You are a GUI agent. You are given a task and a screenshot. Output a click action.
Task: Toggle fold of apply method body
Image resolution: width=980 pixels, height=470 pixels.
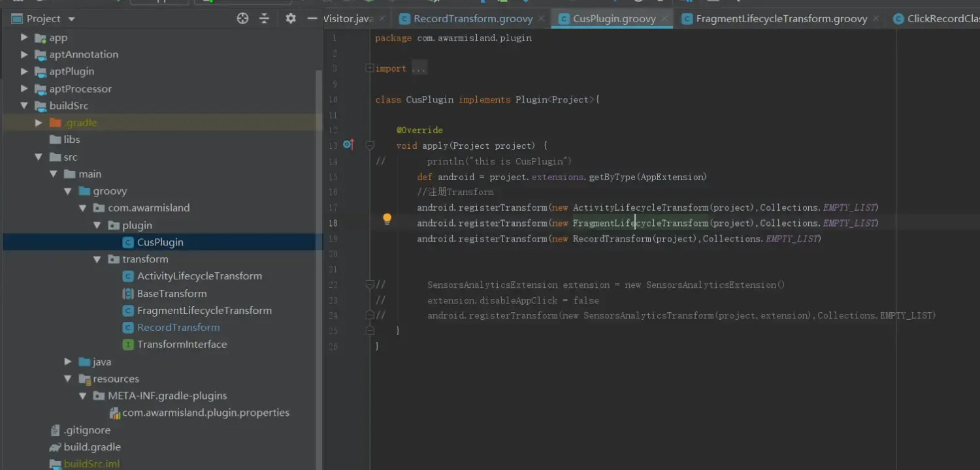(370, 145)
